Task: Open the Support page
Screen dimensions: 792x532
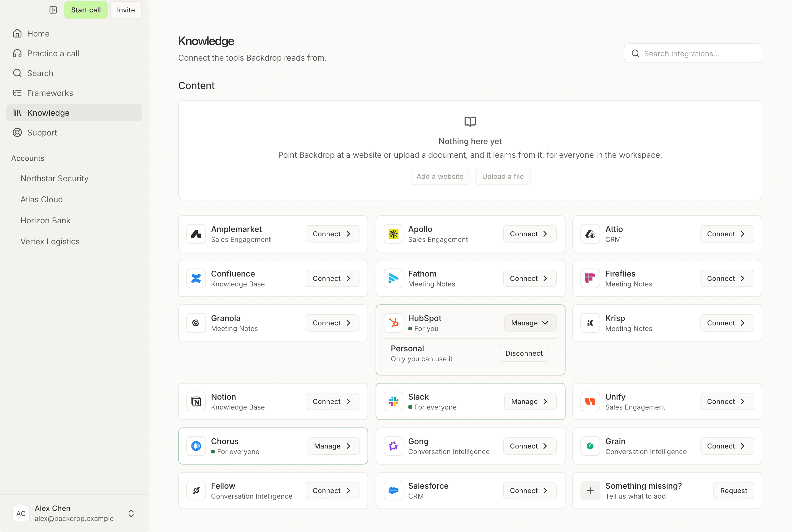Action: coord(74,133)
